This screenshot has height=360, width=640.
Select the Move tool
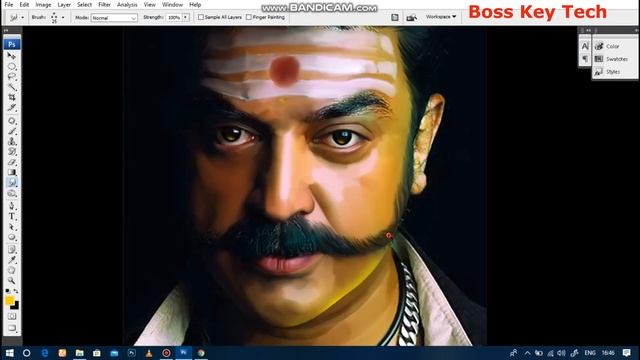tap(12, 56)
